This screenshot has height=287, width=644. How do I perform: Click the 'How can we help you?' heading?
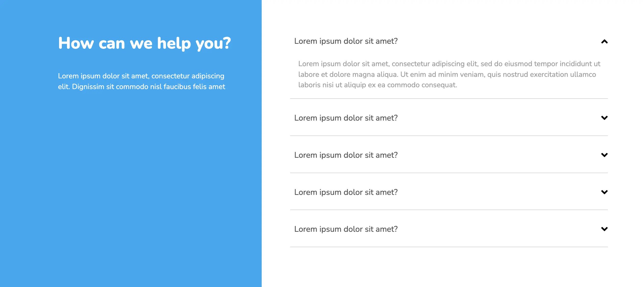144,44
